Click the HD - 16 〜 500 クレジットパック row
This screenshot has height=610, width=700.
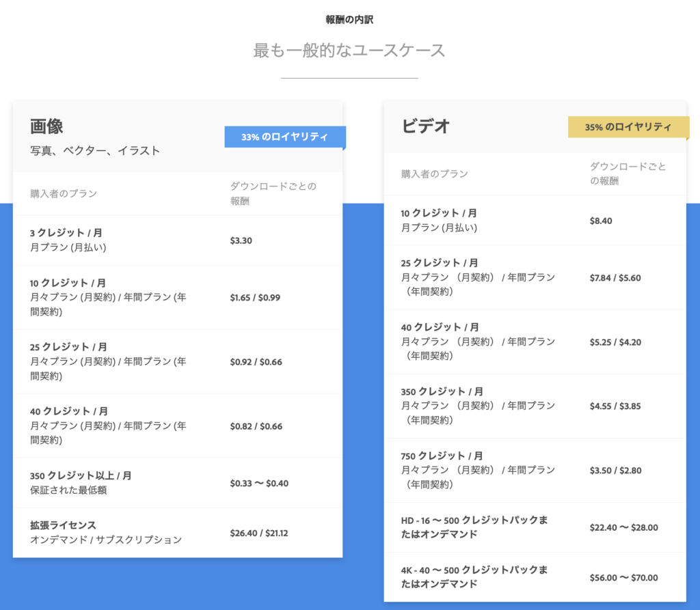click(474, 527)
